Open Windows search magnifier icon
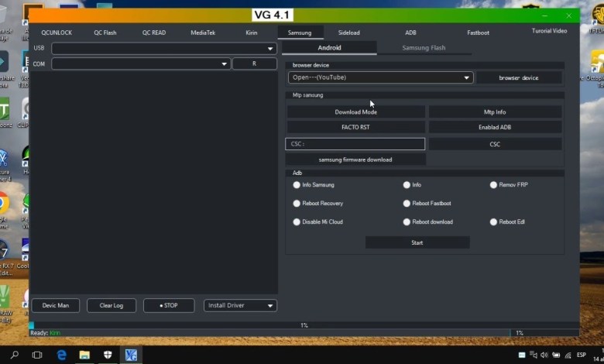This screenshot has width=604, height=364. pos(15,355)
